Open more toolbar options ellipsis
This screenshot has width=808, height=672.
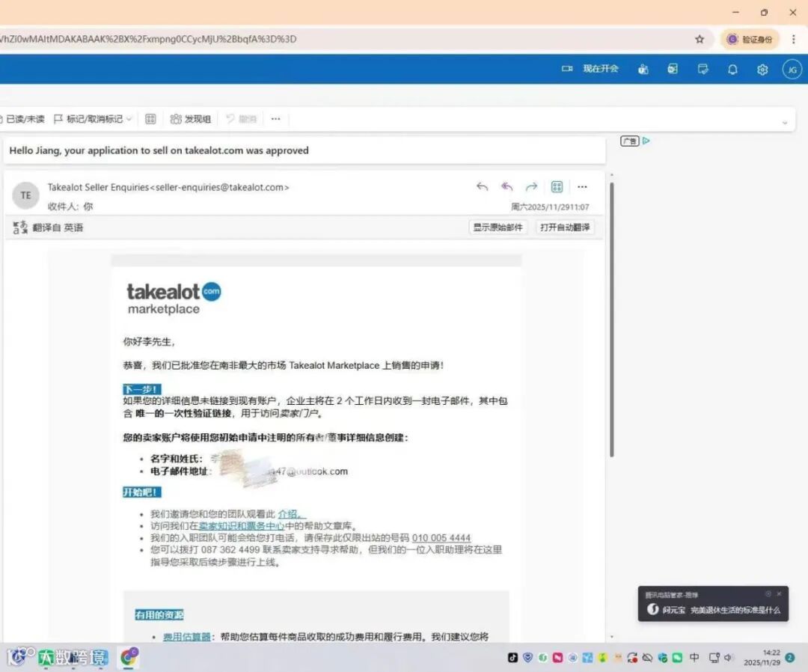(x=275, y=119)
